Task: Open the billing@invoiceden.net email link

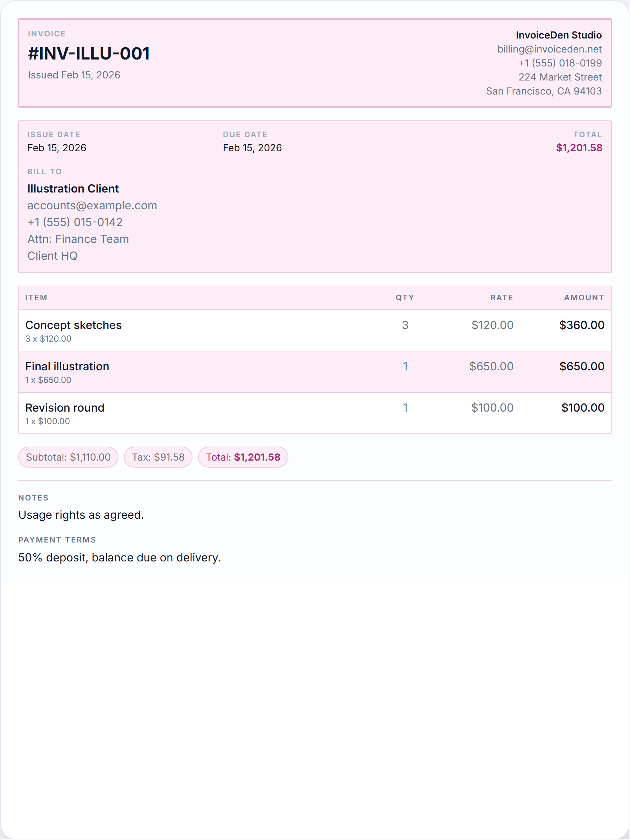Action: (x=549, y=49)
